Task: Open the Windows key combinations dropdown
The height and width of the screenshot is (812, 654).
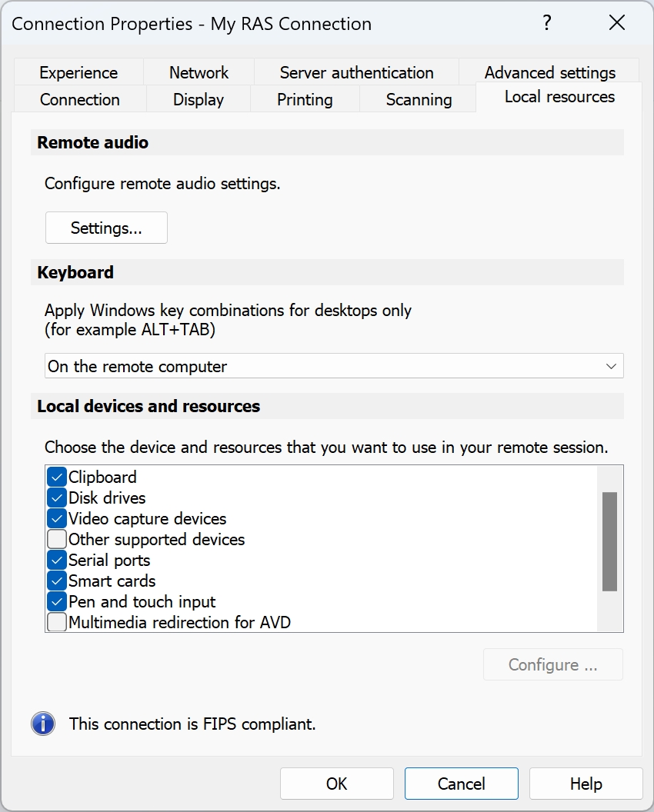Action: pyautogui.click(x=334, y=366)
